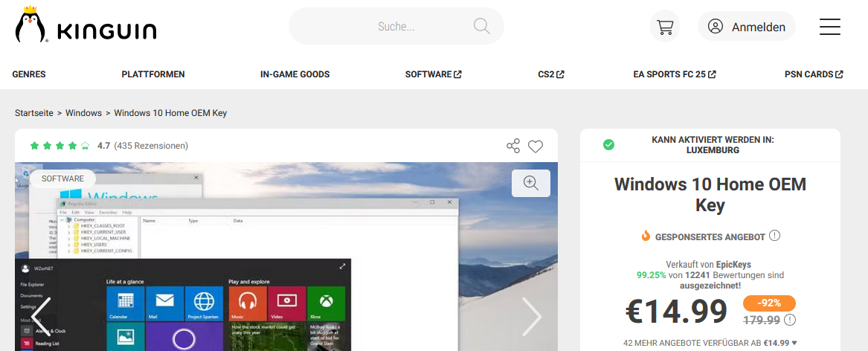
Task: Go to Windows breadcrumb
Action: (x=83, y=113)
